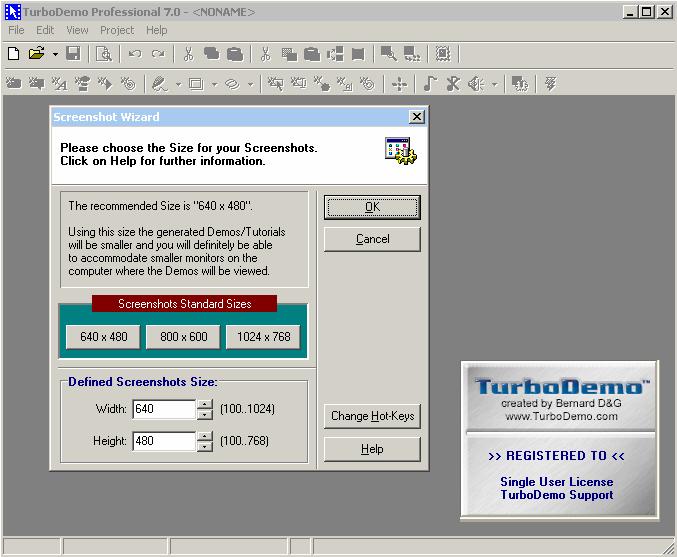Click the Print preview magnifier icon
The height and width of the screenshot is (557, 677).
104,54
